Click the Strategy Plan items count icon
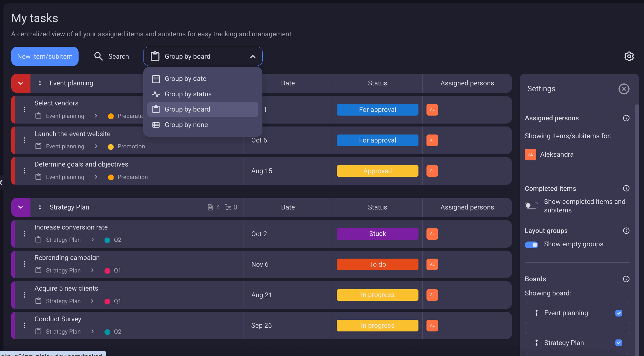Viewport: 644px width, 356px height. pos(211,207)
